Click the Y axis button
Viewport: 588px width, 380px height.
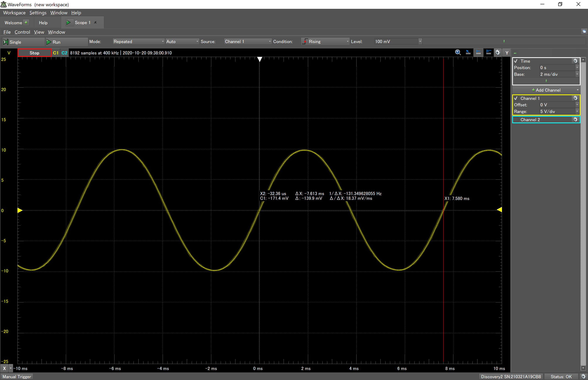point(507,53)
